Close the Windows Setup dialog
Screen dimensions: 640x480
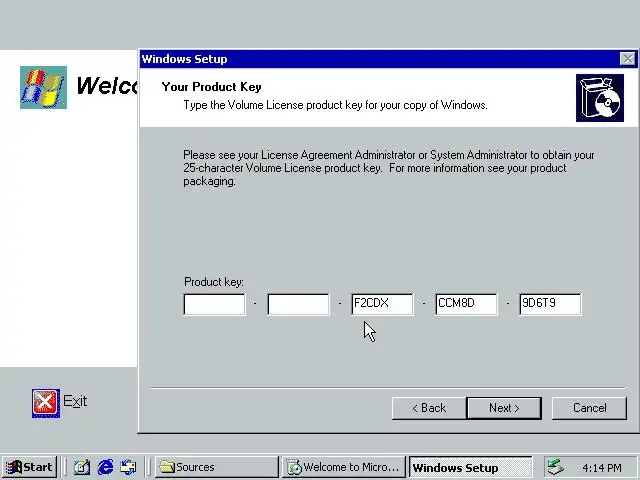(x=627, y=59)
